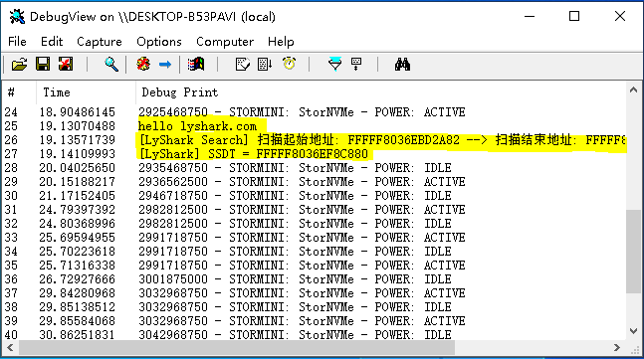Click the DebugView bug icon in title bar
The height and width of the screenshot is (359, 644).
point(17,17)
